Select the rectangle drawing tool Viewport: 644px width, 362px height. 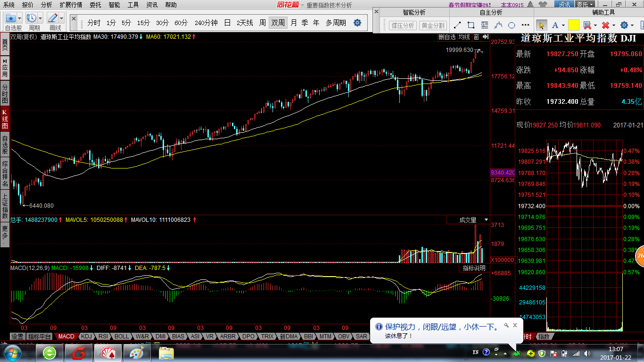471,25
